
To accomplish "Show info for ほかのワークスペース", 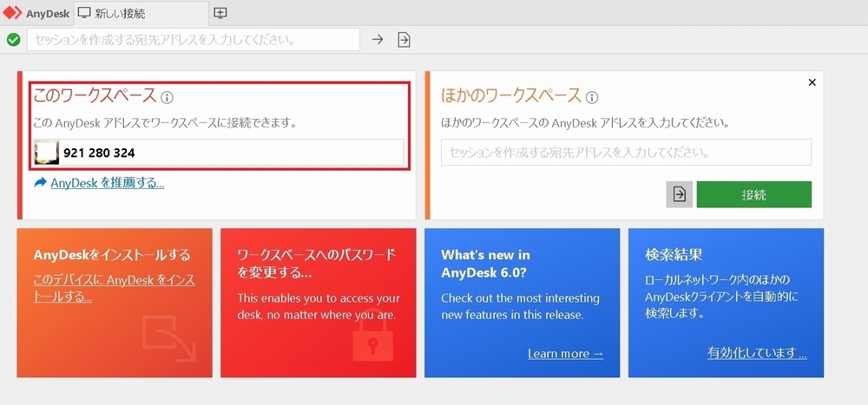I will (592, 98).
